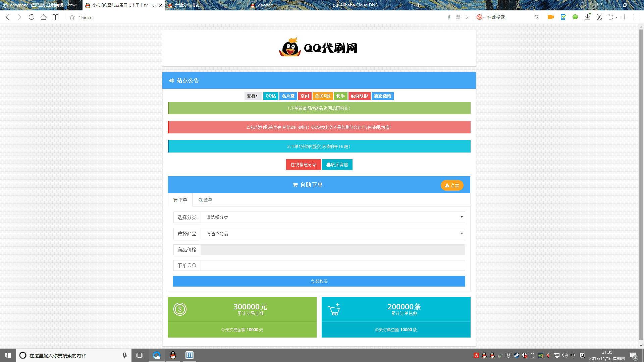The image size is (644, 362).
Task: Open the NVIDIA tray icon
Action: (x=541, y=355)
